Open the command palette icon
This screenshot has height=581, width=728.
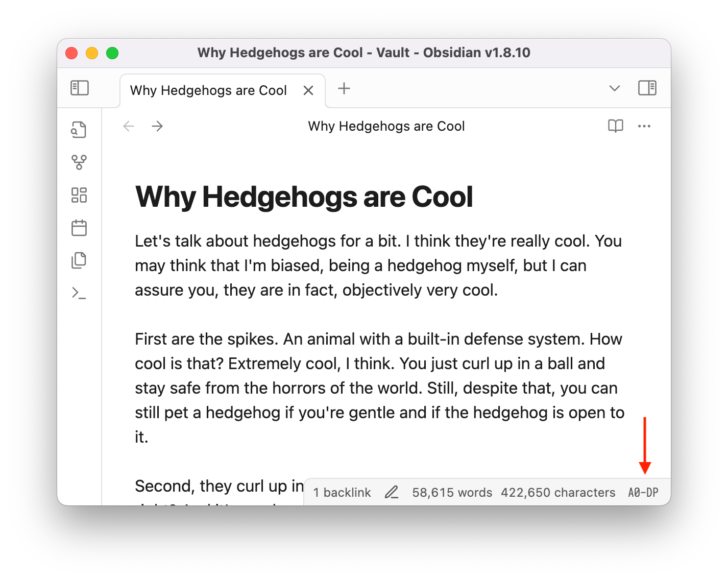click(79, 293)
